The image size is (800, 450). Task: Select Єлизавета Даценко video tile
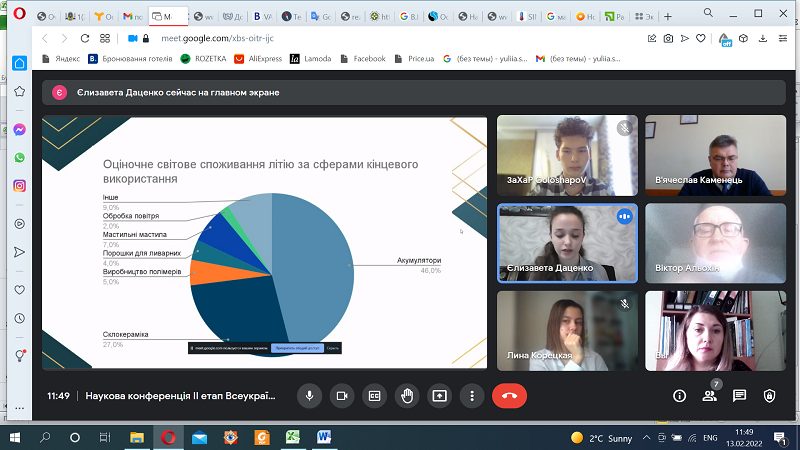(x=567, y=243)
